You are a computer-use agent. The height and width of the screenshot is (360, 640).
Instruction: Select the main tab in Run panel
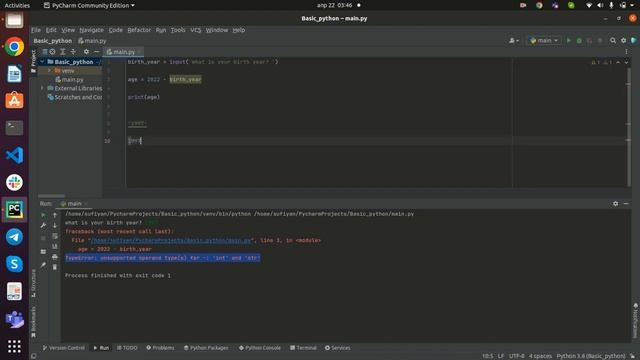[x=74, y=203]
